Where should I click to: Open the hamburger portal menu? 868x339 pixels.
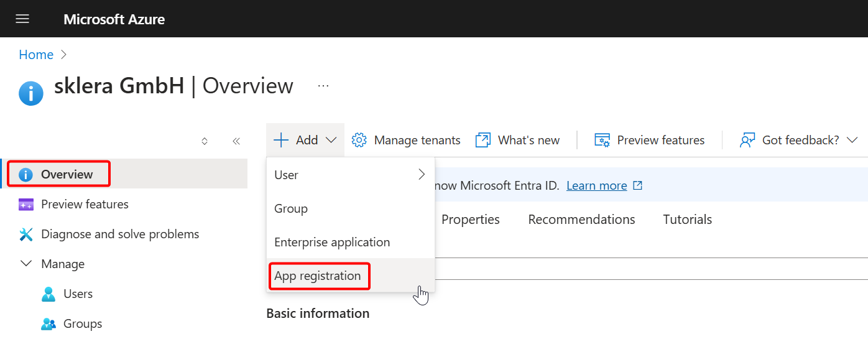point(22,19)
